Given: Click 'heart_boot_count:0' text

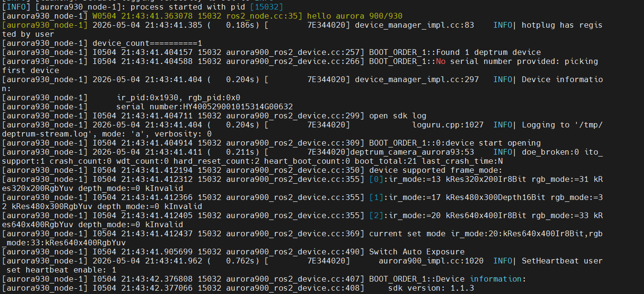Looking at the screenshot, I should point(307,161).
